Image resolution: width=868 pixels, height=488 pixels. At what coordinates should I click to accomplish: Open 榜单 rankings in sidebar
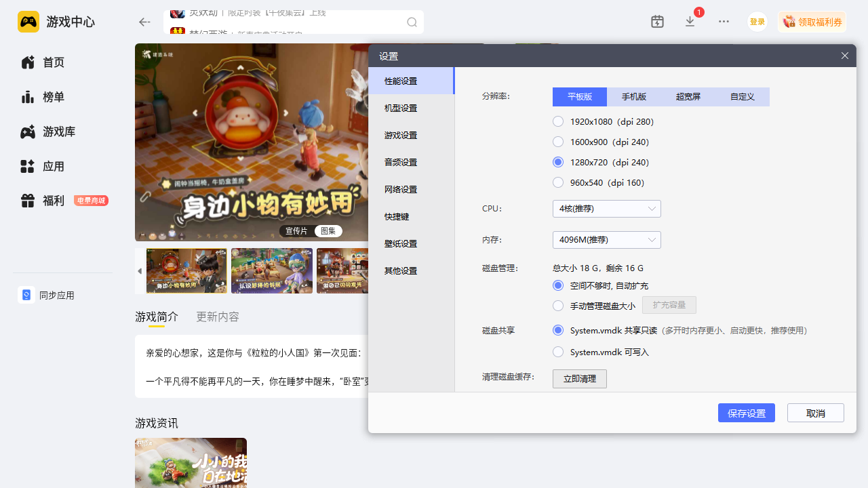53,97
